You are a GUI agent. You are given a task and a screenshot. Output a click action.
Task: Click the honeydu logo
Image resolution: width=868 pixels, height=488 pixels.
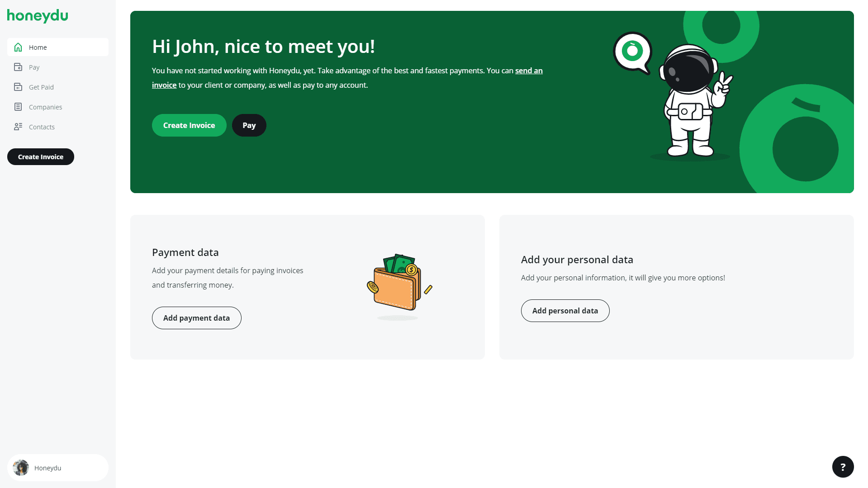tap(38, 16)
